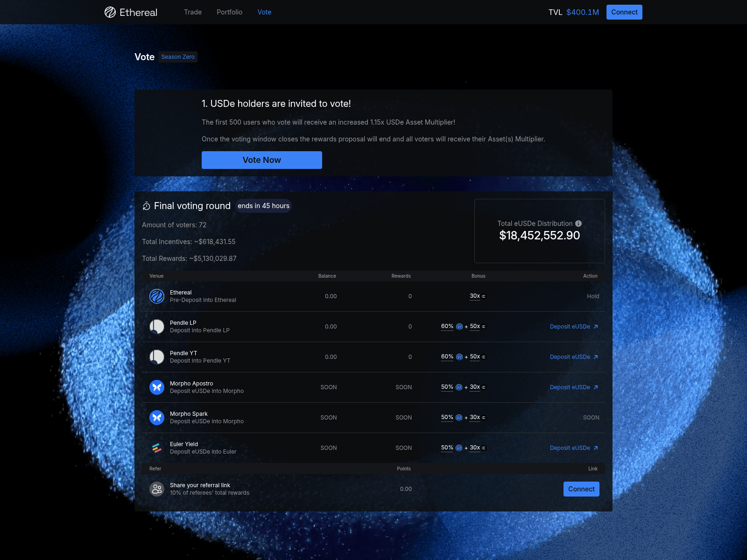Select the Vote navigation item
The height and width of the screenshot is (560, 747).
pyautogui.click(x=264, y=12)
